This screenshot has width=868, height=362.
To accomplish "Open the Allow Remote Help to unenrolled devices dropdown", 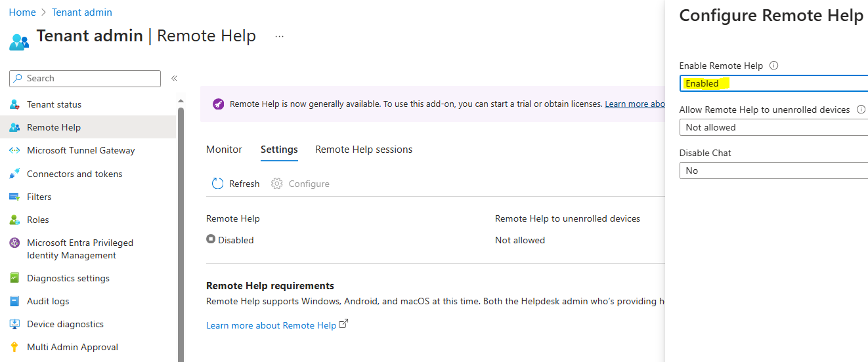I will pyautogui.click(x=773, y=127).
